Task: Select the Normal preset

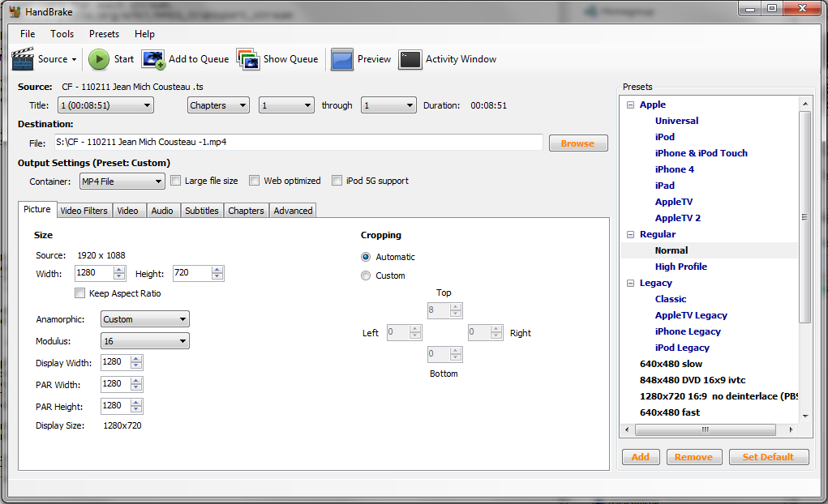Action: coord(671,250)
